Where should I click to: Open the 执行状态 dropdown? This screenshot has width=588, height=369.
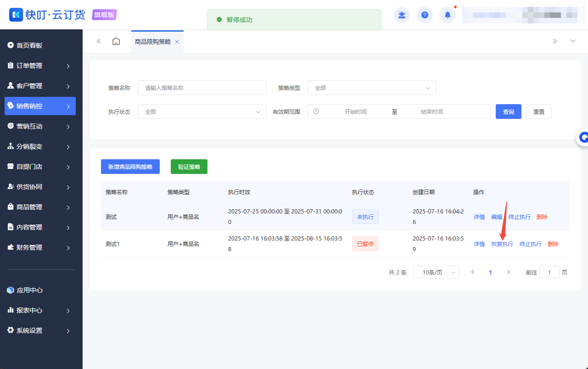202,112
